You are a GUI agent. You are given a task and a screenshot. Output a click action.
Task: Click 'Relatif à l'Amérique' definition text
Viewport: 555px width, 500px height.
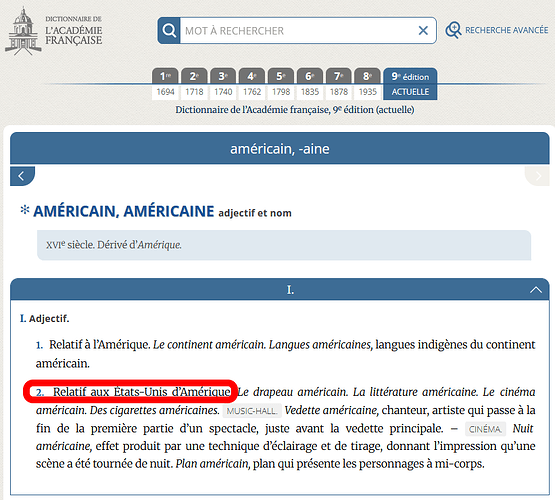click(99, 345)
